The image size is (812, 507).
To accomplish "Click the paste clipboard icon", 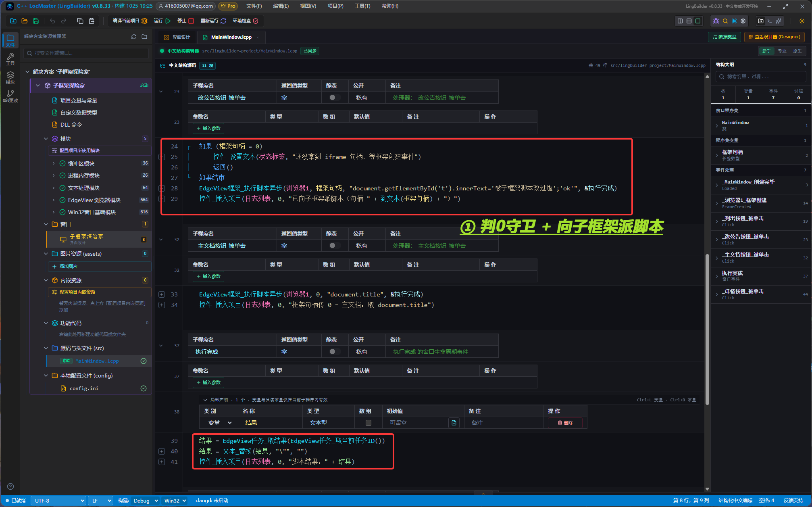I will coord(92,21).
